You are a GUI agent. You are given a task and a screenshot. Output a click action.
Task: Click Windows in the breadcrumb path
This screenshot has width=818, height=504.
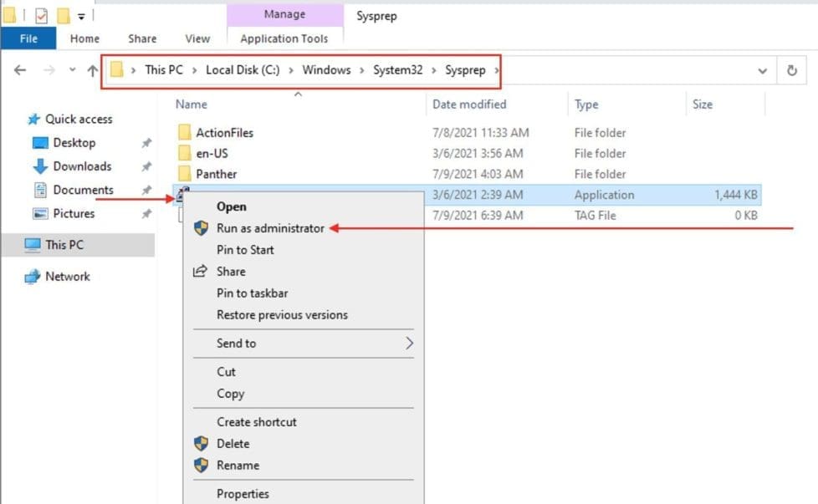coord(326,70)
